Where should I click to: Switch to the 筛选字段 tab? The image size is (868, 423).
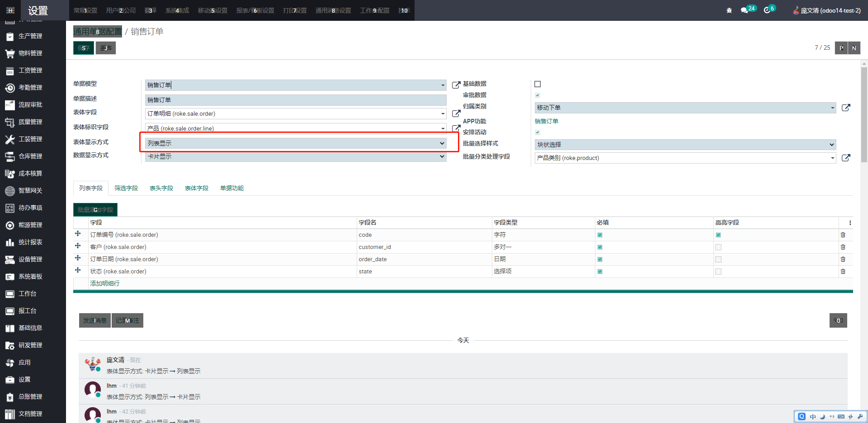[x=126, y=188]
